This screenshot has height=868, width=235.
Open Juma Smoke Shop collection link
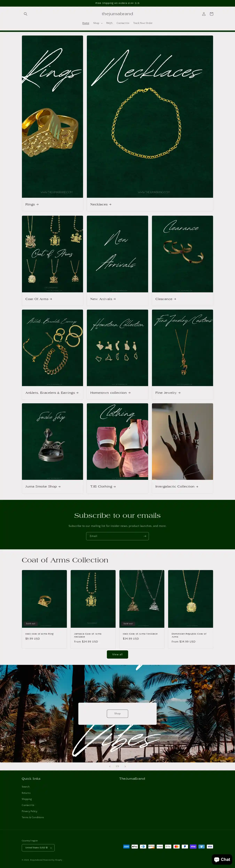43,487
